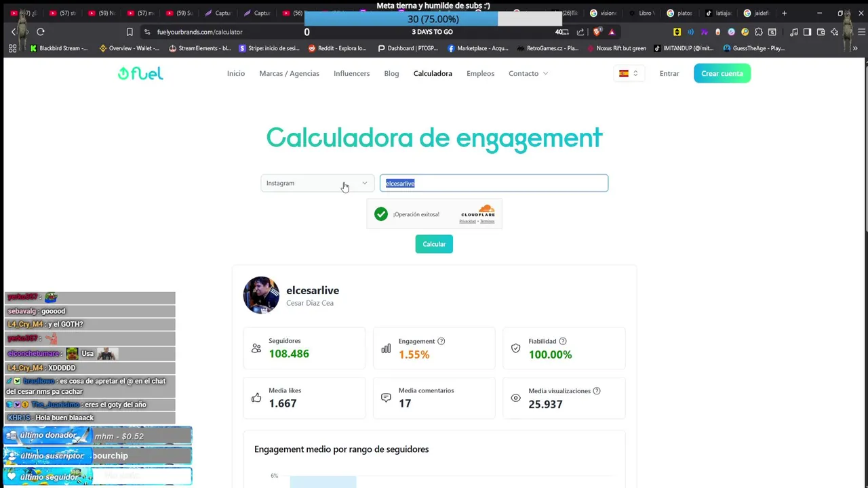This screenshot has height=488, width=868.
Task: Toggle the browser sidebar panel icon
Action: [807, 32]
